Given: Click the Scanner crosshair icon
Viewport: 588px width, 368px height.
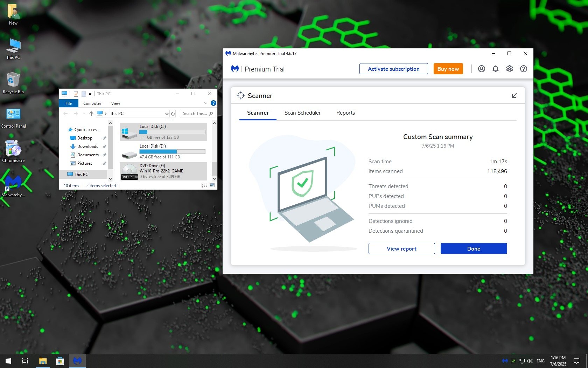Looking at the screenshot, I should [x=241, y=95].
